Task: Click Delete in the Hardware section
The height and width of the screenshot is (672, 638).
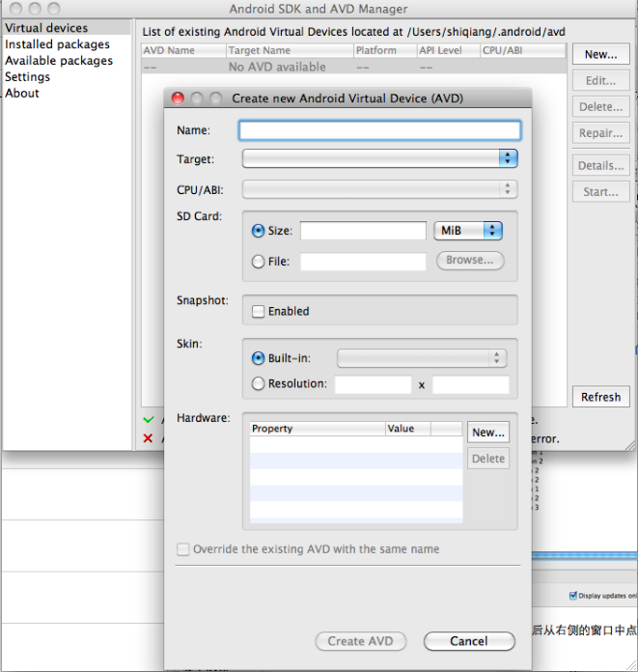Action: click(488, 459)
